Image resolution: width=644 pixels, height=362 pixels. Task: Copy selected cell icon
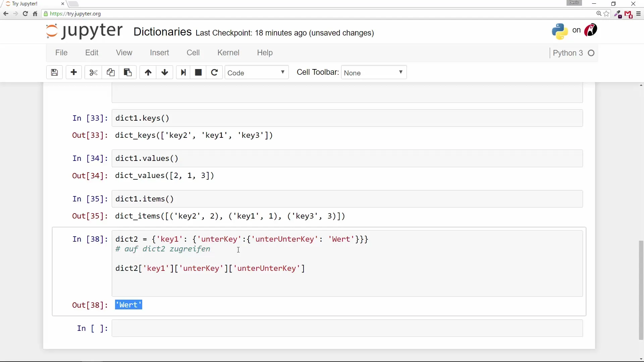[111, 72]
